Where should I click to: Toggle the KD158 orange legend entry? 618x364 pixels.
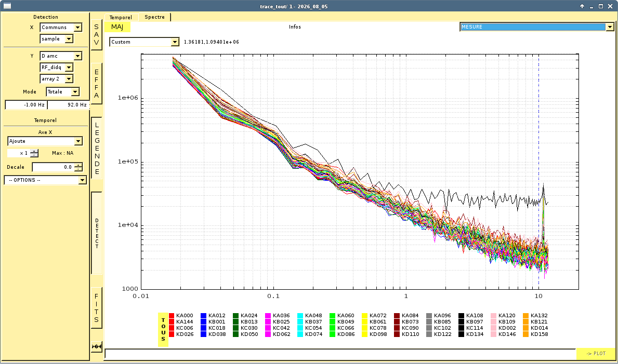coord(536,334)
